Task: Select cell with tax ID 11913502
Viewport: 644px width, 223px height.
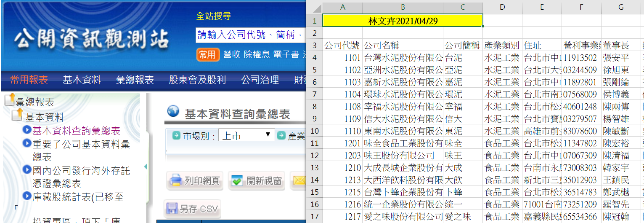Action: coord(581,58)
